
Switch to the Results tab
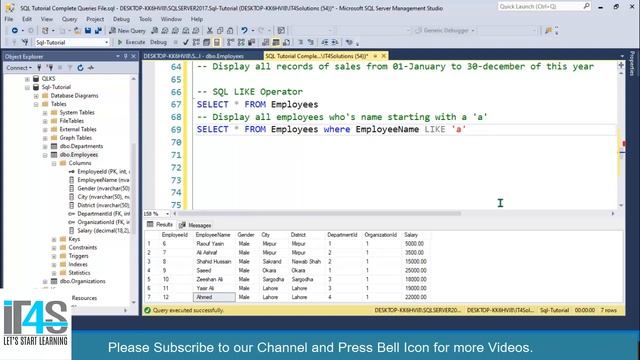160,225
